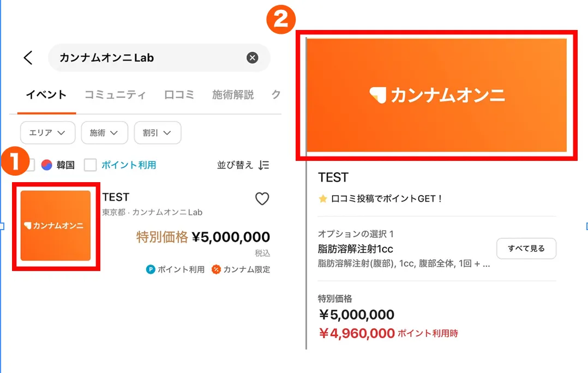This screenshot has height=373, width=588.
Task: Click the sort order icon
Action: (264, 165)
